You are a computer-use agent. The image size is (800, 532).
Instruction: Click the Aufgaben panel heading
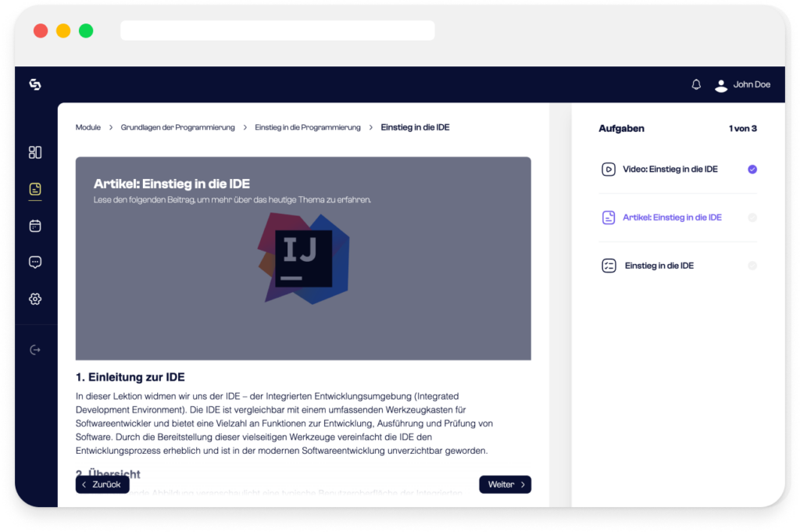621,129
